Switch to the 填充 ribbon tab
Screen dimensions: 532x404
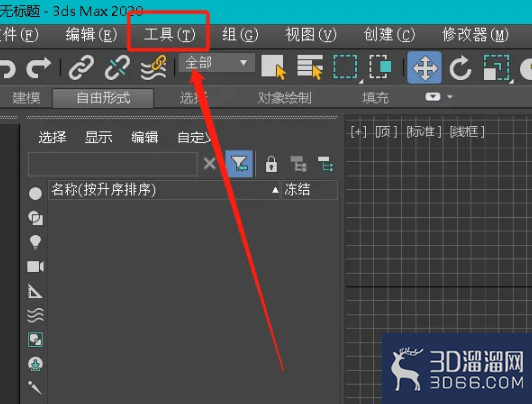click(375, 98)
